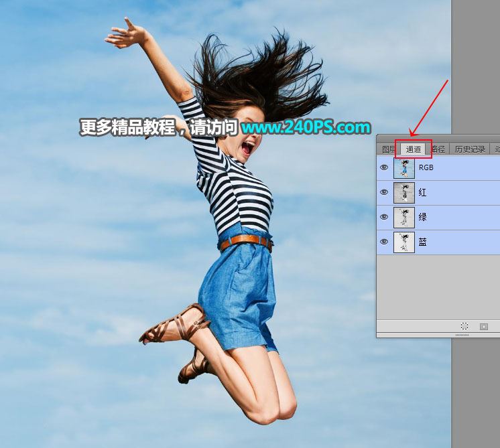Load channel as selection dotted-circle icon

coord(464,326)
